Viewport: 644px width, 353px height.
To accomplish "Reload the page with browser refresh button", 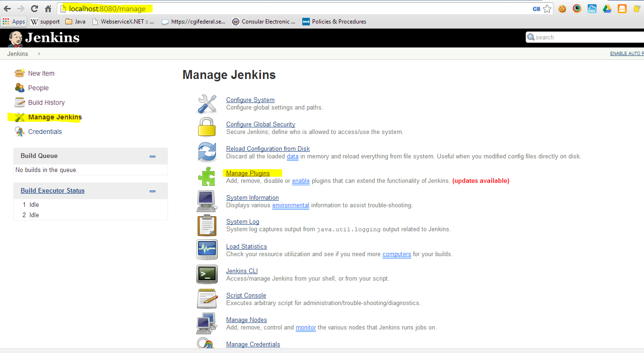I will point(34,8).
